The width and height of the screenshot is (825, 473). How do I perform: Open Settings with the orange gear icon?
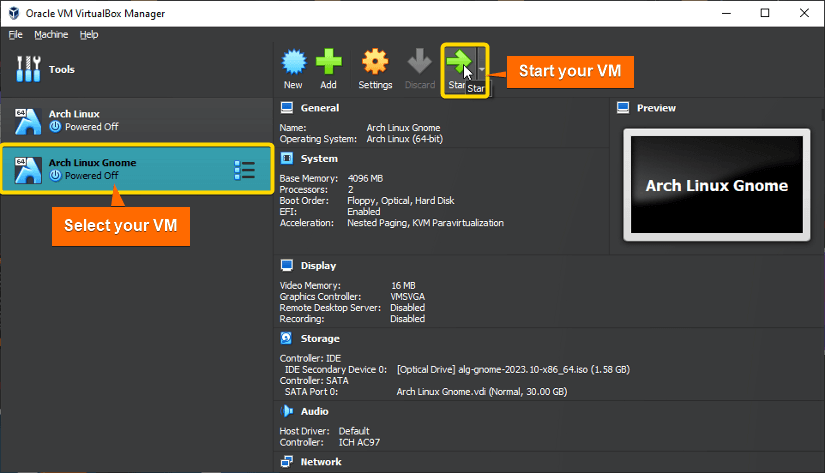coord(375,62)
